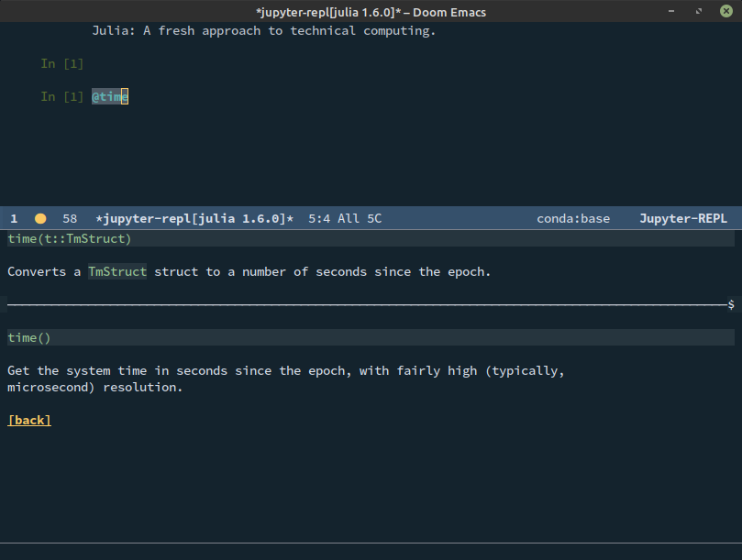The width and height of the screenshot is (742, 560).
Task: Click the conda:base environment indicator
Action: 573,218
